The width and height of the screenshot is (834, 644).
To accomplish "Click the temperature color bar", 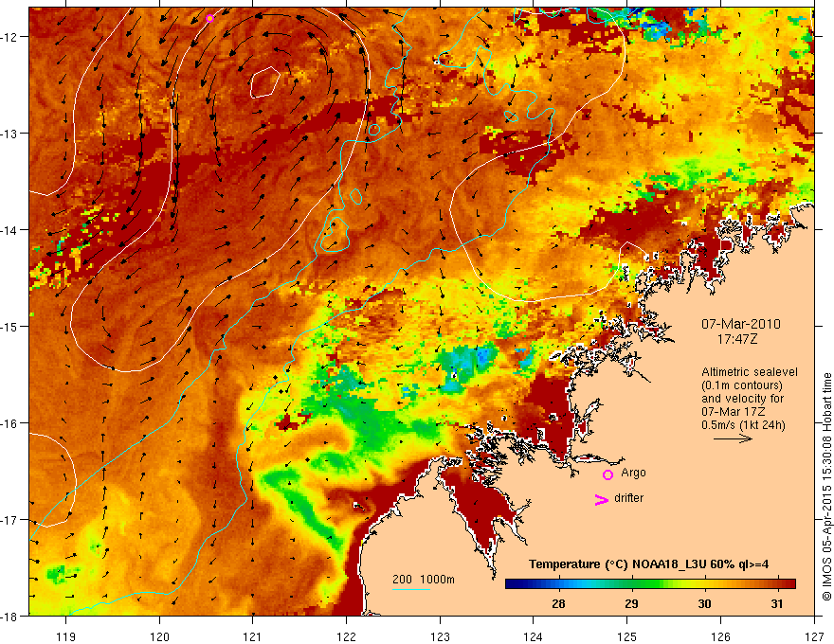I will tap(650, 584).
